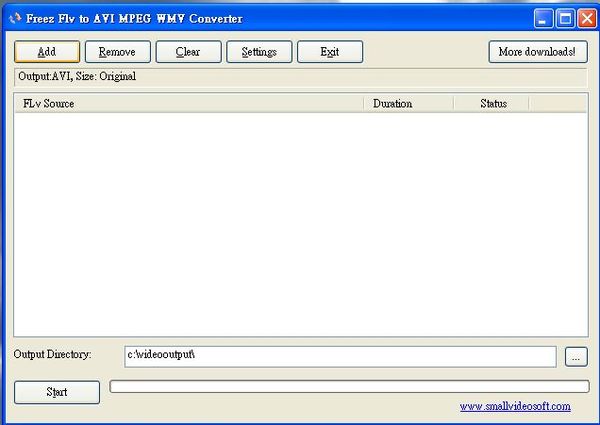Close the converter window
Viewport: 600px width, 425px height.
[x=587, y=18]
